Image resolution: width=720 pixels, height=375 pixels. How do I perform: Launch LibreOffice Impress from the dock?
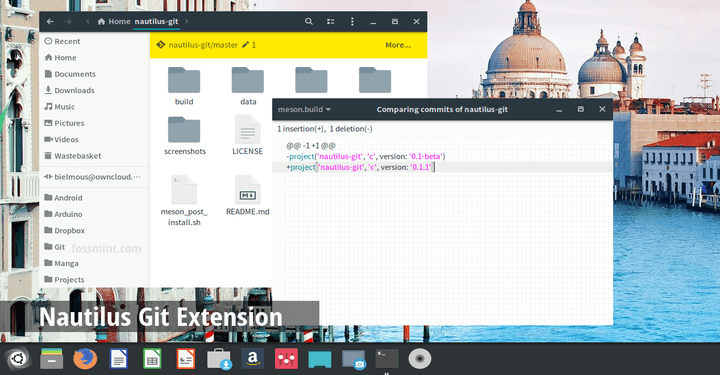(186, 358)
